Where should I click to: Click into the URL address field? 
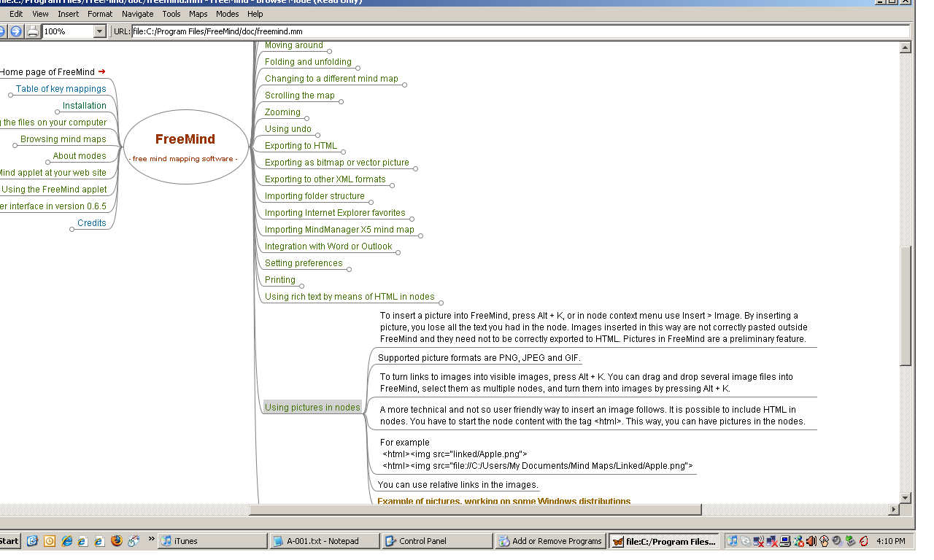point(511,31)
